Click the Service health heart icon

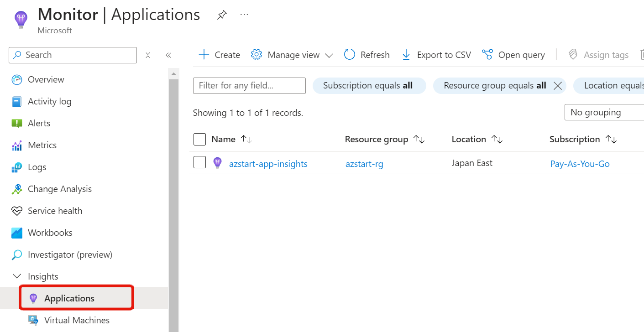coord(17,211)
